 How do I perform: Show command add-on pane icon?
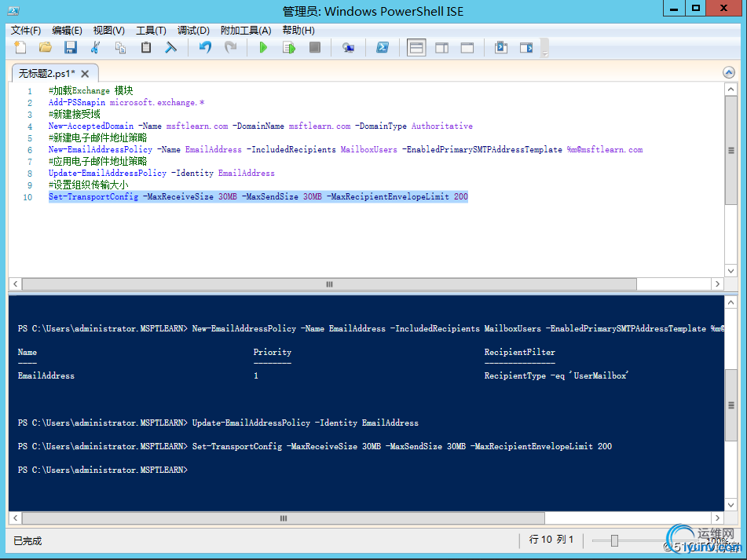click(526, 47)
